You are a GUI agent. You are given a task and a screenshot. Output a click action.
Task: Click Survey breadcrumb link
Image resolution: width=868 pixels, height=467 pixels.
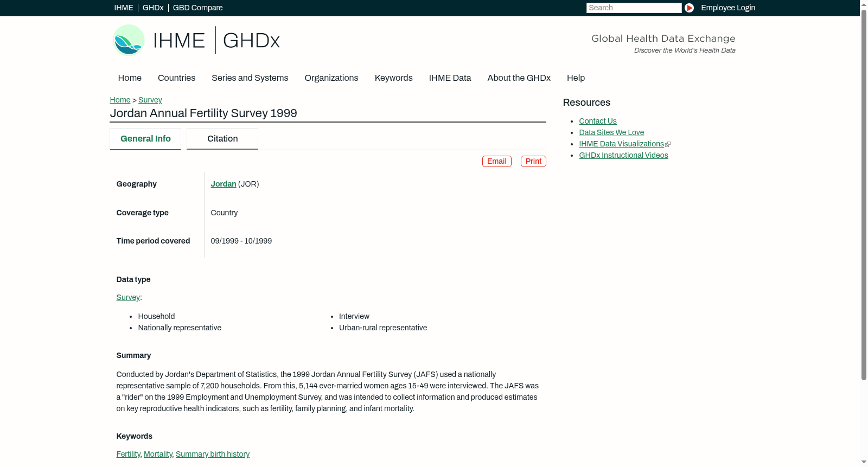click(150, 100)
